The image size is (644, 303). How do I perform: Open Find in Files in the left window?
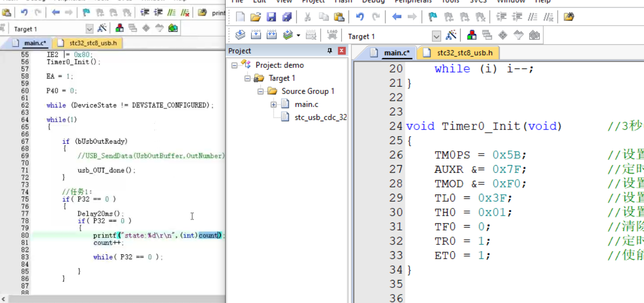click(202, 13)
